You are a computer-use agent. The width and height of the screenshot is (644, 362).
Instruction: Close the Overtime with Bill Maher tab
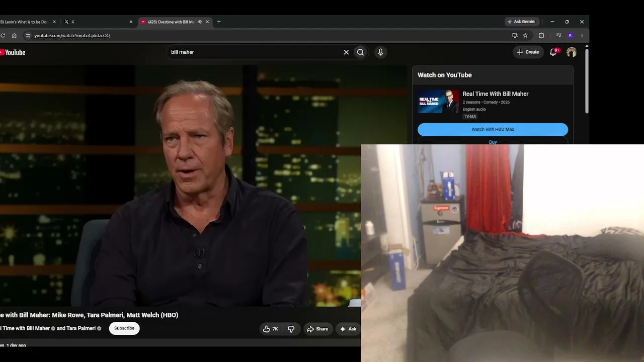(207, 22)
